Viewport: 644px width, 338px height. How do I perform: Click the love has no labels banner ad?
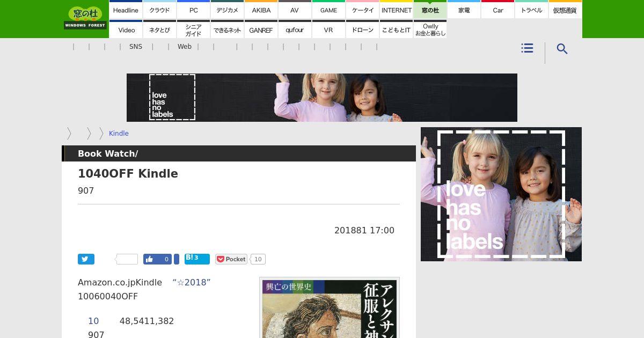pos(322,98)
